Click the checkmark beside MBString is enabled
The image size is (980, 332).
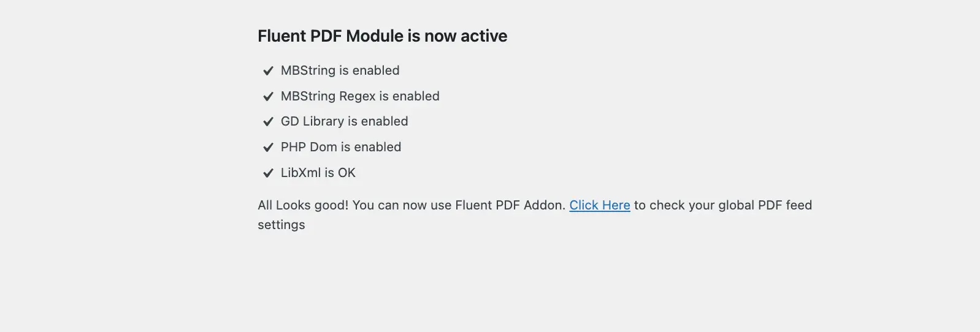click(268, 71)
